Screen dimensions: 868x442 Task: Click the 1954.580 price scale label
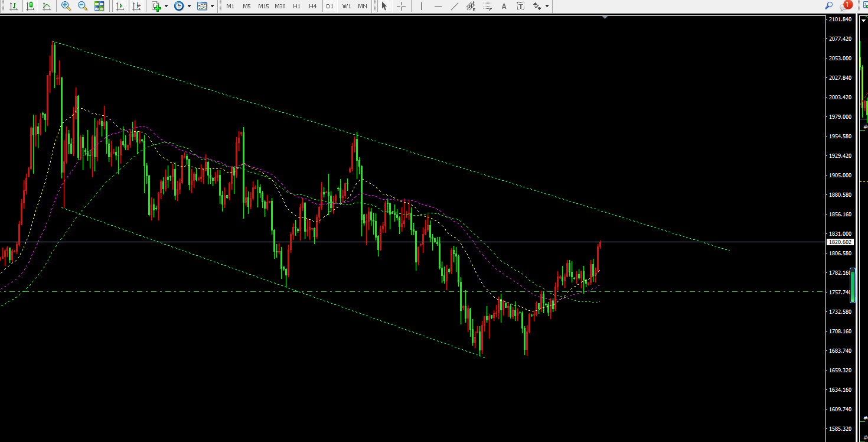coord(840,136)
